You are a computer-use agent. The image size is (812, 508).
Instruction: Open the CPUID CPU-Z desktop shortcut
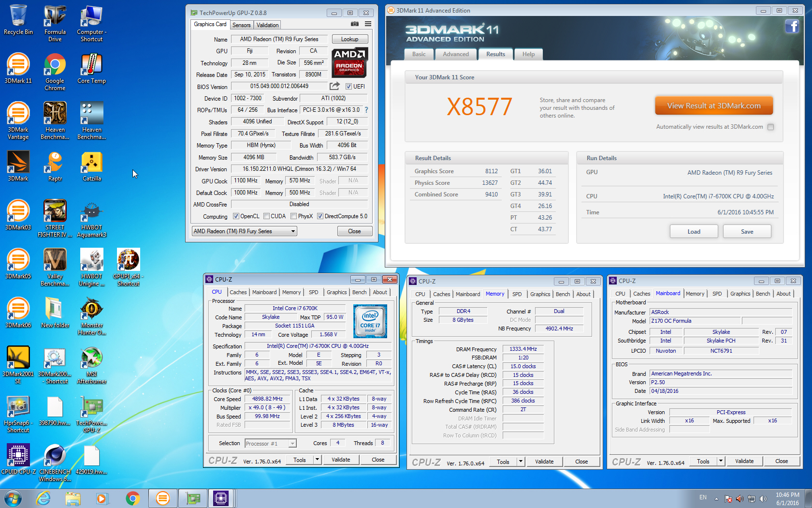(18, 459)
